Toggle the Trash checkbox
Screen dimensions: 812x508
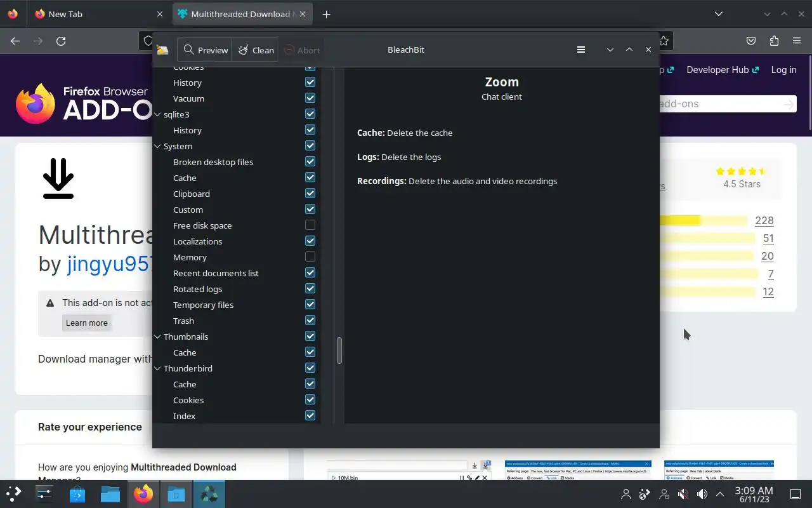(310, 320)
